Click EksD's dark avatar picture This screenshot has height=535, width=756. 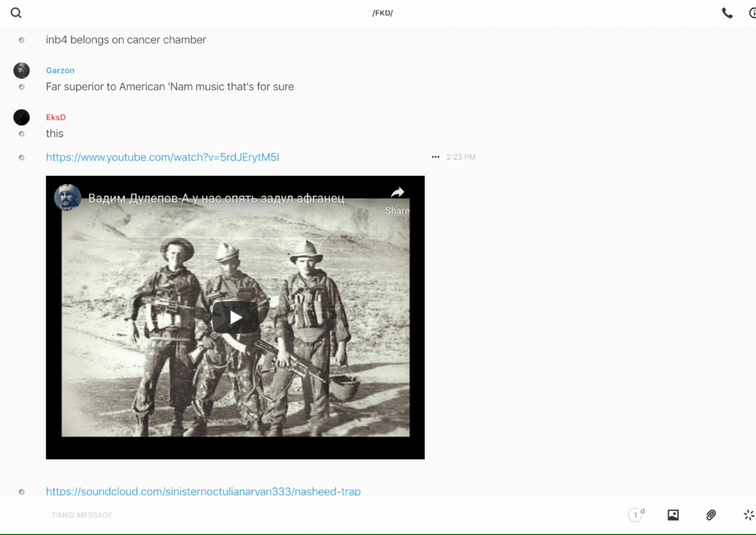21,117
